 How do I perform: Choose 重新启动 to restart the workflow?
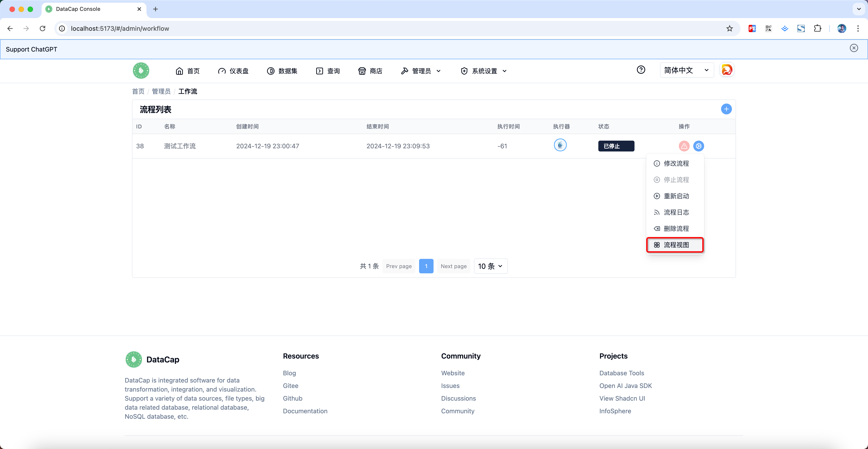pyautogui.click(x=675, y=196)
